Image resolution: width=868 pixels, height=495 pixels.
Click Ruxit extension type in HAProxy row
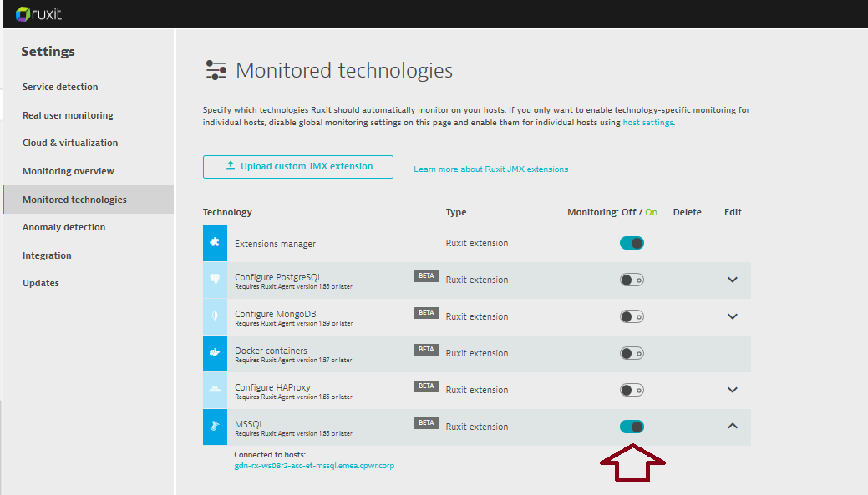click(477, 390)
